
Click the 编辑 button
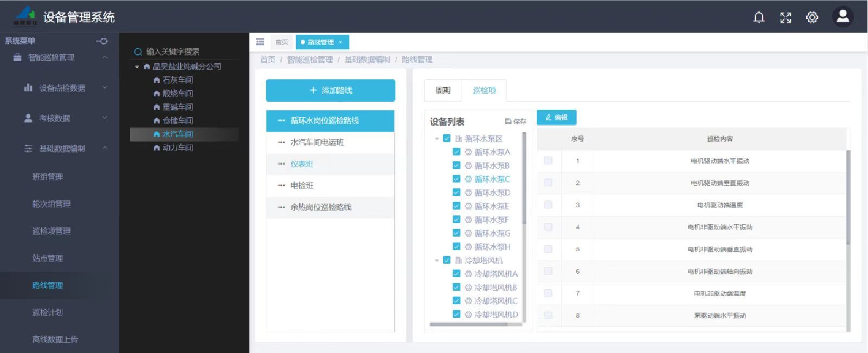click(556, 117)
